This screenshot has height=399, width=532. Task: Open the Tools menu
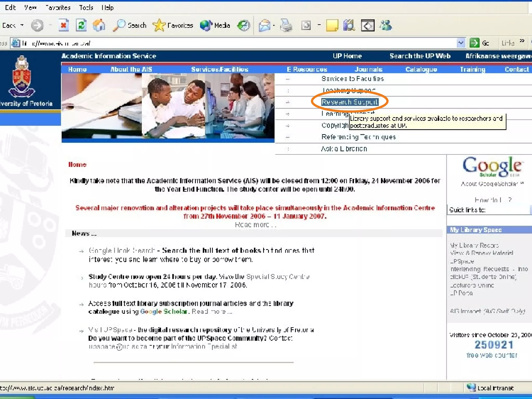click(x=86, y=8)
